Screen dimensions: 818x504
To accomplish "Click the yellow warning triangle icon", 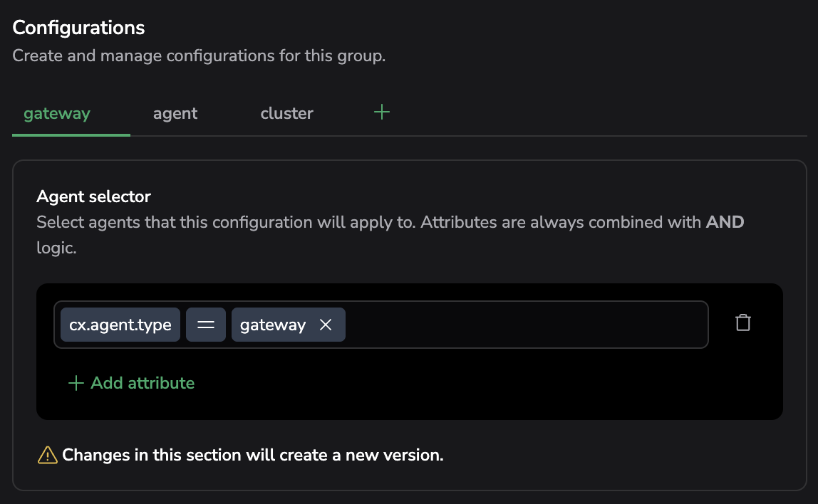I will click(47, 455).
